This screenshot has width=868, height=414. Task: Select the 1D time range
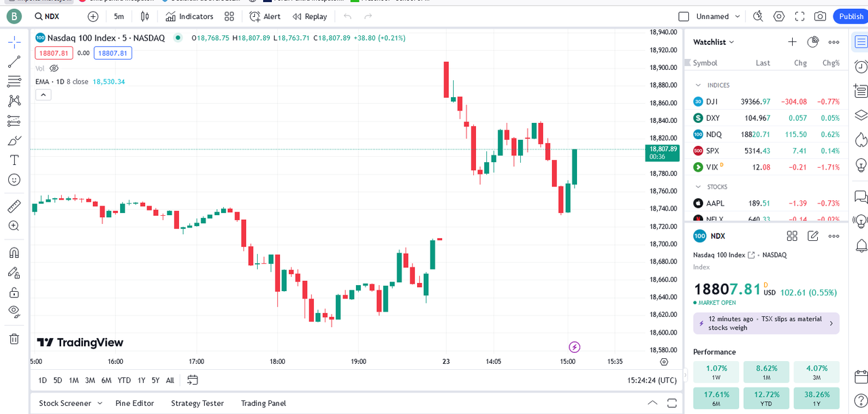click(43, 380)
